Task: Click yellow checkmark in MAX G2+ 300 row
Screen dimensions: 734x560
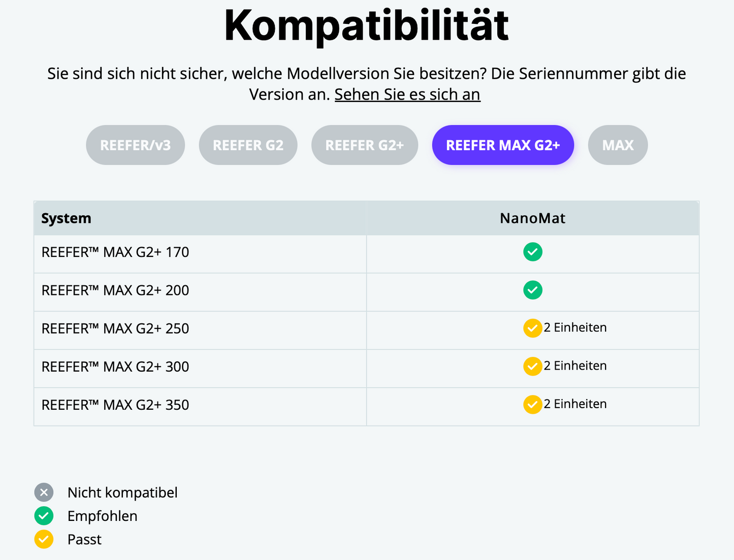Action: pos(532,366)
